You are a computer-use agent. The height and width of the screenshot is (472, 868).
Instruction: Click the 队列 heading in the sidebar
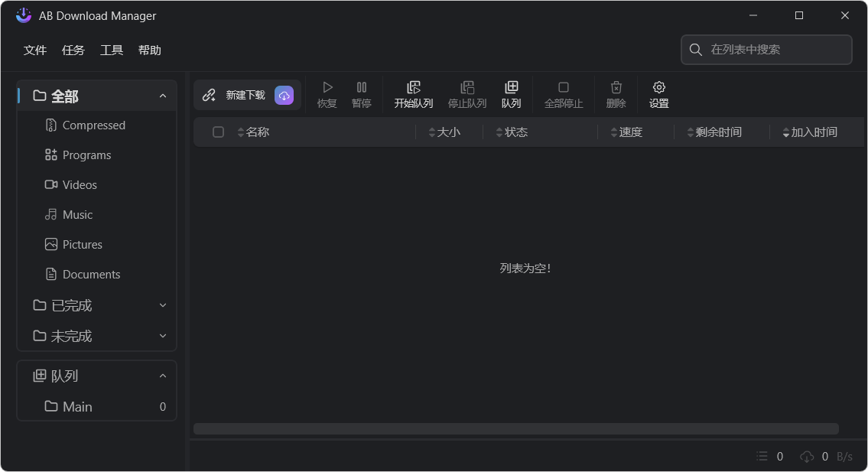coord(64,376)
